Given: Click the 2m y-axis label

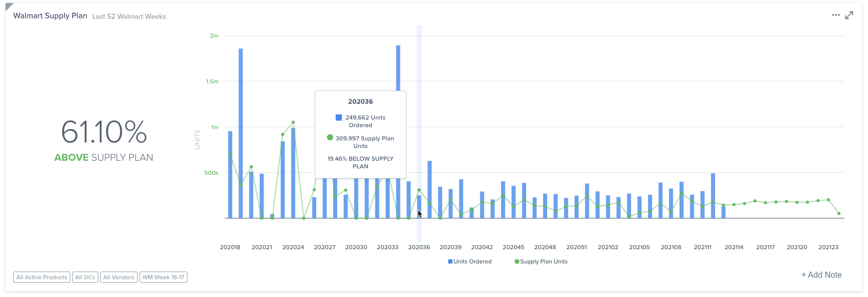Looking at the screenshot, I should [214, 36].
